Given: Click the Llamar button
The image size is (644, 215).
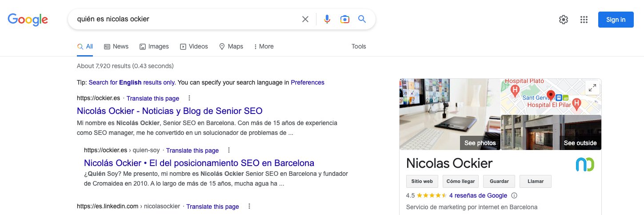Looking at the screenshot, I should coord(535,182).
